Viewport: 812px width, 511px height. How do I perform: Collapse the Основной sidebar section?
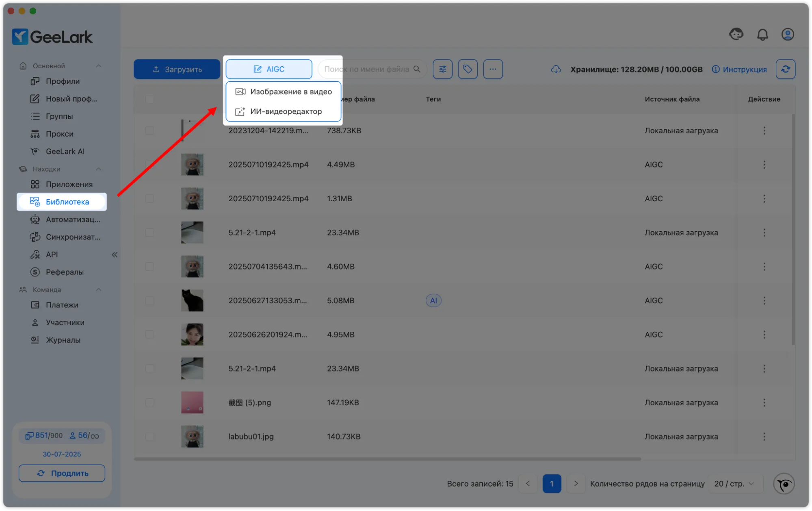(98, 66)
